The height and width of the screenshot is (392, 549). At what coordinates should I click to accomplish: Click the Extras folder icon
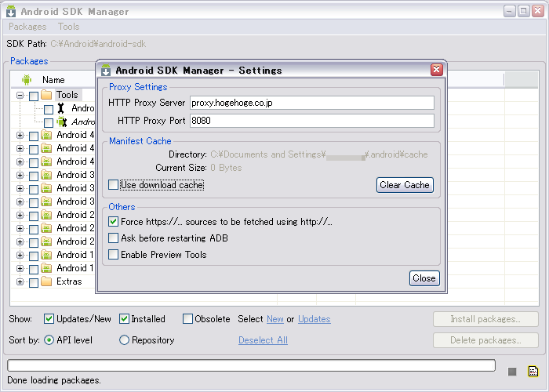pyautogui.click(x=46, y=281)
